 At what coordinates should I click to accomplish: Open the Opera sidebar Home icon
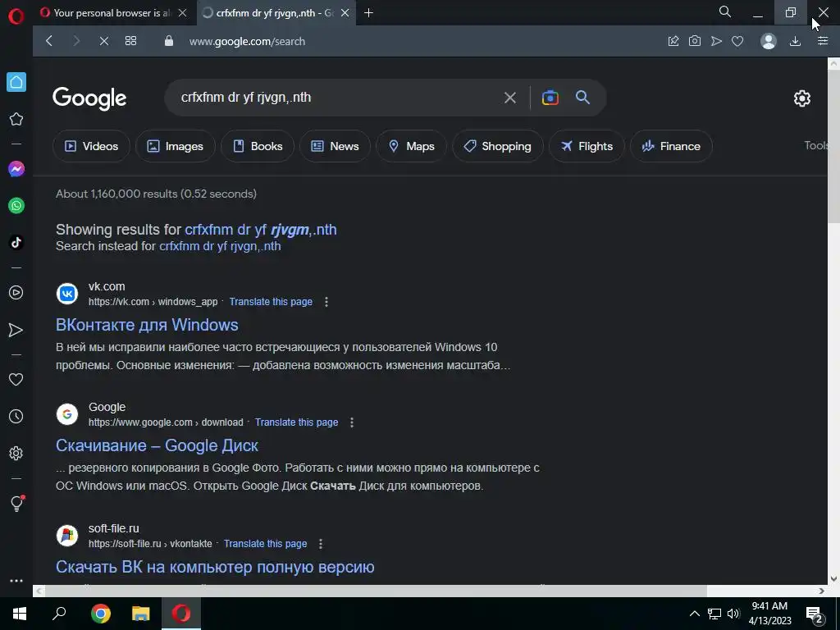click(x=16, y=82)
